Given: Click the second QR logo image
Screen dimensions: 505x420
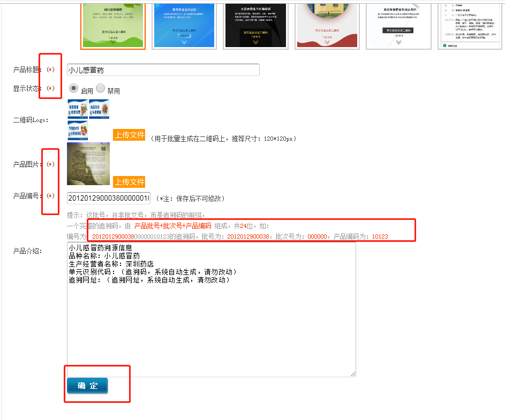Looking at the screenshot, I should [x=99, y=109].
